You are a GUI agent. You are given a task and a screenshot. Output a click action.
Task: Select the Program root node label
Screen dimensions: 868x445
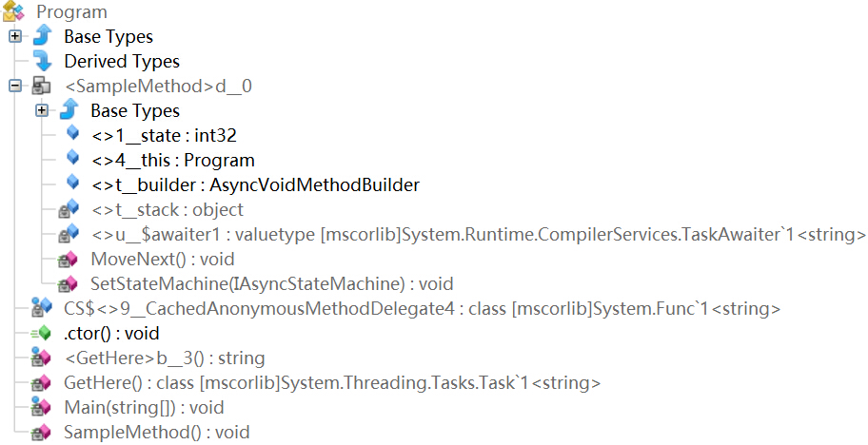tap(72, 12)
